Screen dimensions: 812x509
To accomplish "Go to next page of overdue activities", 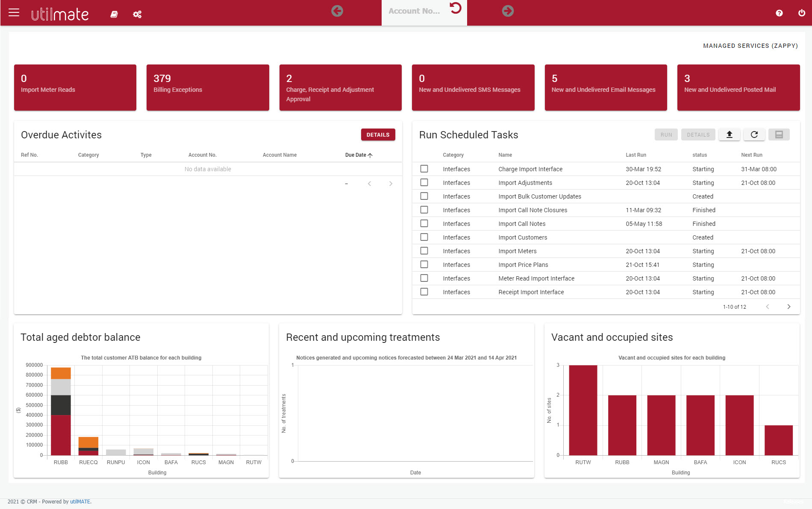I will click(x=391, y=184).
